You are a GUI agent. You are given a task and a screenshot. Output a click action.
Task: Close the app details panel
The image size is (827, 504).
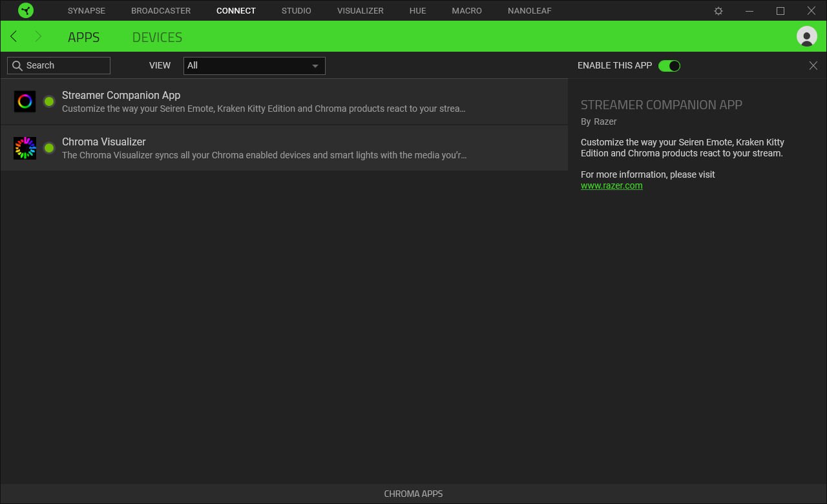(813, 65)
